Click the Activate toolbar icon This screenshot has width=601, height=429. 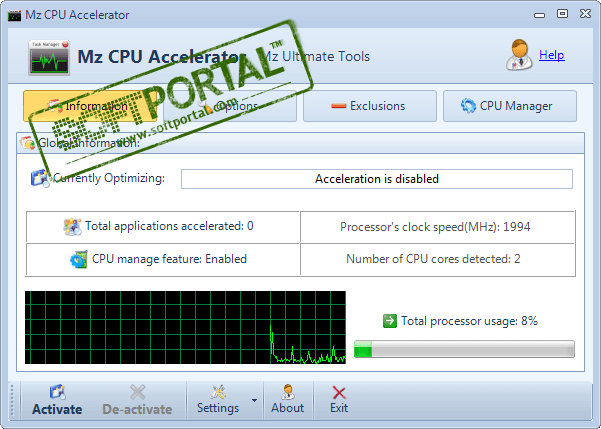click(57, 392)
